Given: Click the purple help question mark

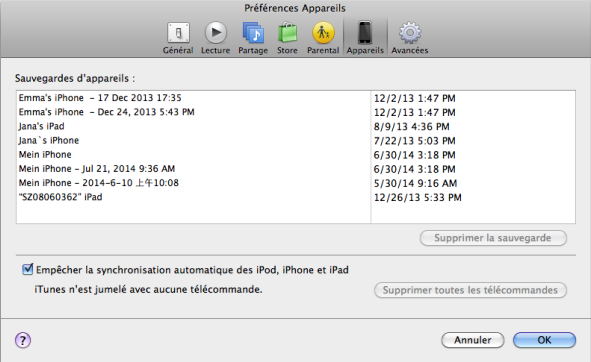Looking at the screenshot, I should [23, 341].
